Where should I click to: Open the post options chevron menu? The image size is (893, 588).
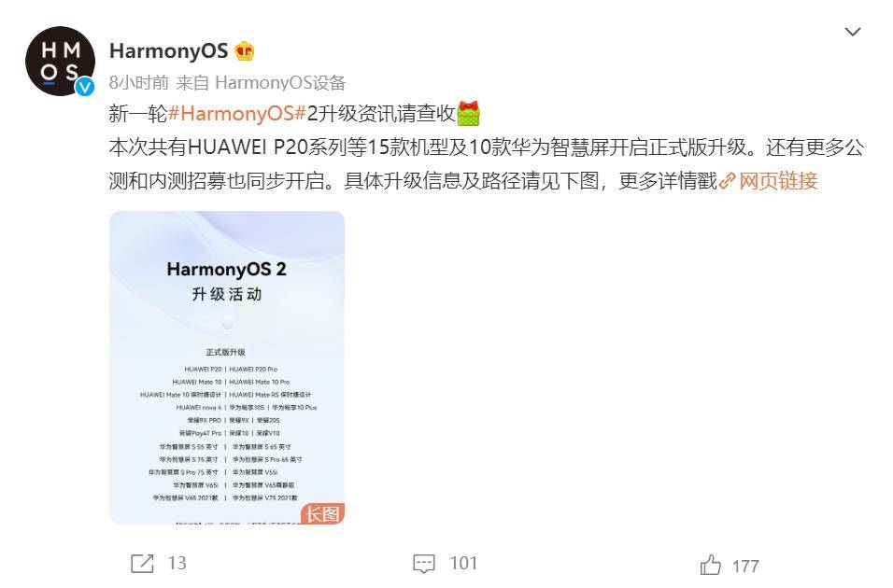click(x=852, y=32)
